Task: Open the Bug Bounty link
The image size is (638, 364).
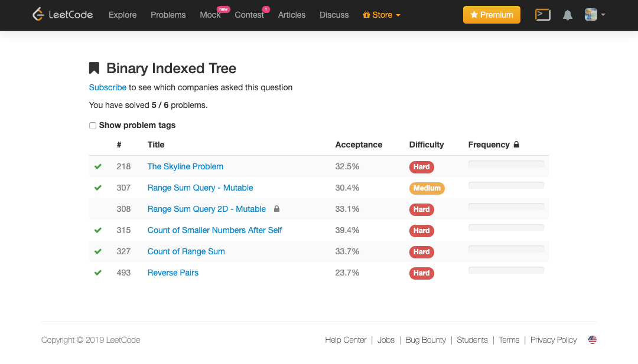Action: click(x=425, y=340)
